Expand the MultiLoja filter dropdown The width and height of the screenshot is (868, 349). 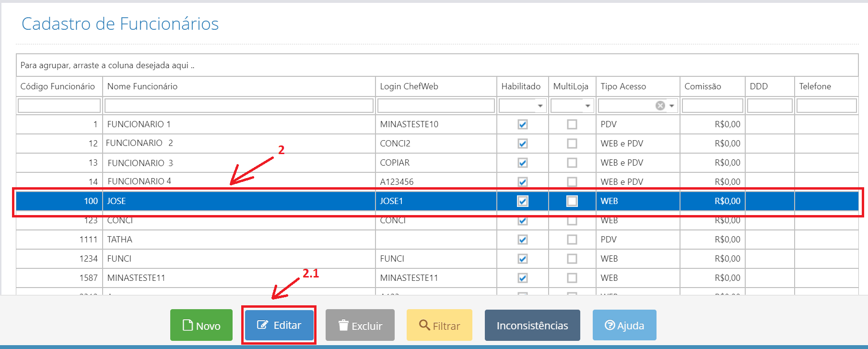587,106
